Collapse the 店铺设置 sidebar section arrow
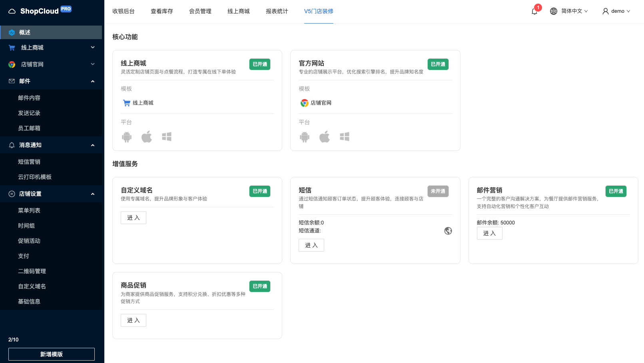 point(93,194)
